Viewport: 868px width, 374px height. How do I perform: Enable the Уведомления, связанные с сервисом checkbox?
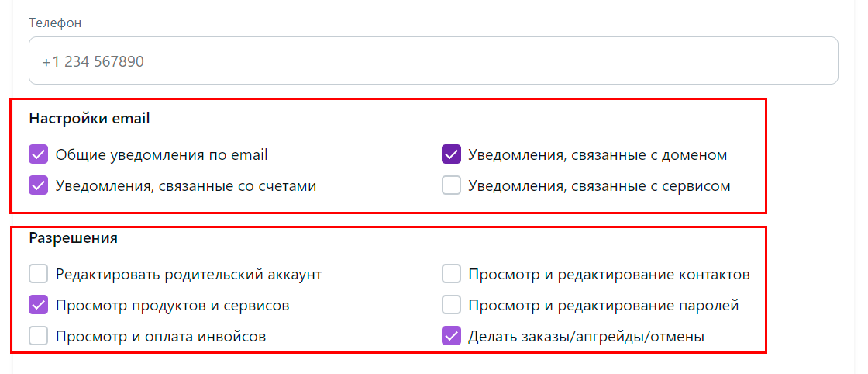pyautogui.click(x=451, y=185)
